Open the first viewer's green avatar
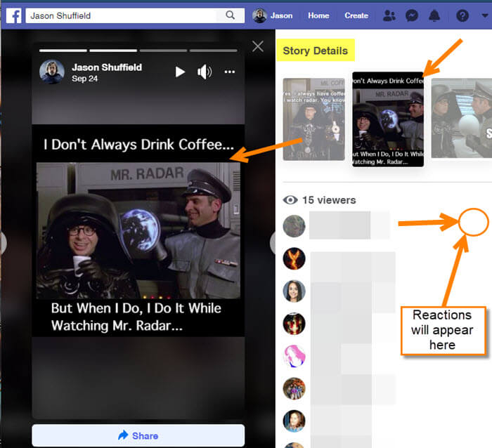The height and width of the screenshot is (448, 492). (x=294, y=226)
